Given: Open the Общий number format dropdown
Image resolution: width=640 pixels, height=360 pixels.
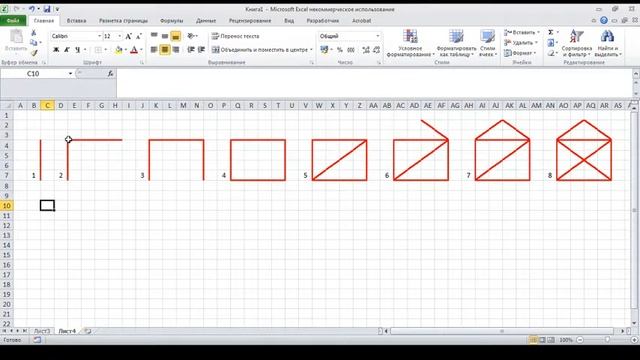Looking at the screenshot, I should click(378, 36).
